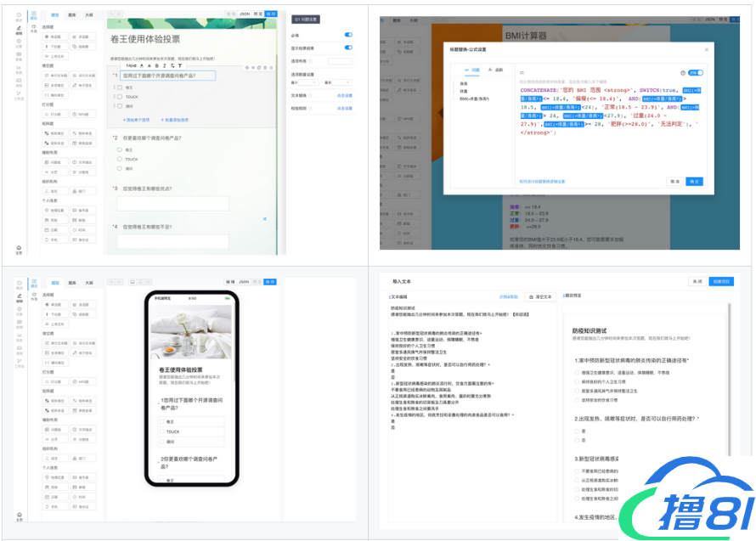Toggle the 必填 switch in question settings
Screen dimensions: 756x541
pos(347,36)
